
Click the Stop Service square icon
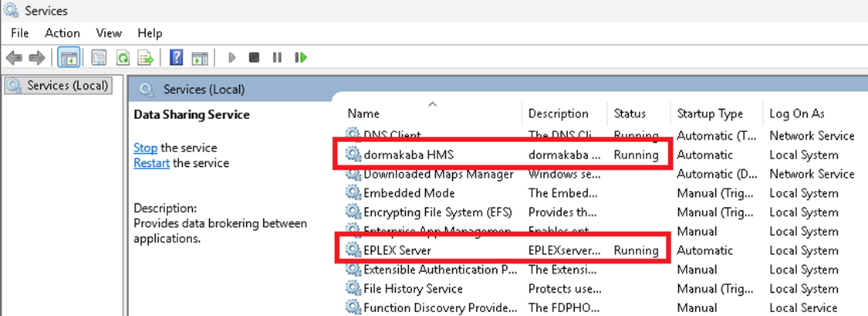coord(254,58)
